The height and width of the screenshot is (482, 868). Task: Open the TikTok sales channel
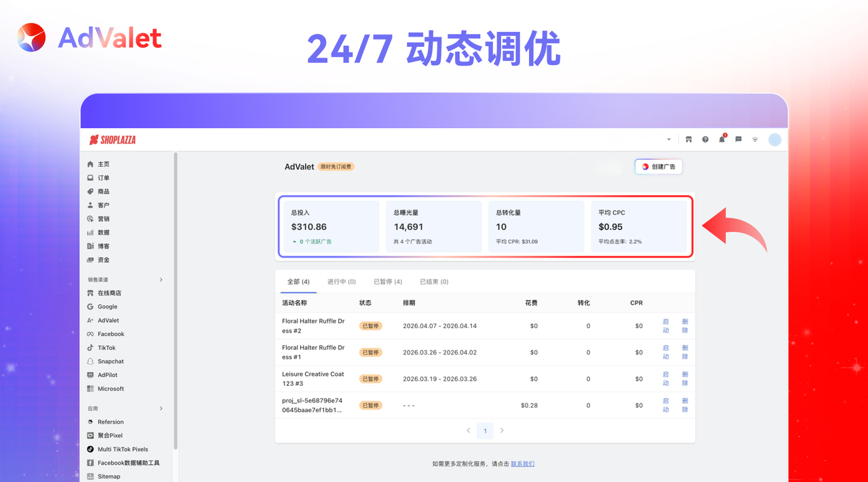(x=107, y=347)
